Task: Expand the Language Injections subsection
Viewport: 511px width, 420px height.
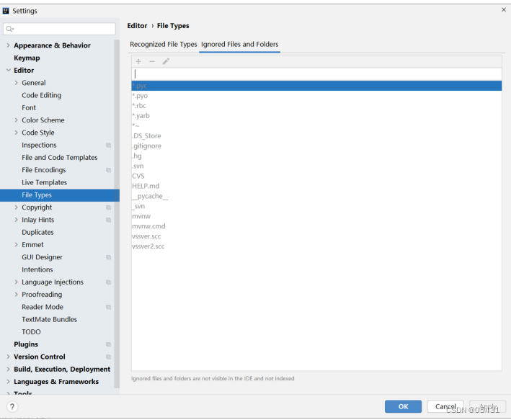Action: click(17, 282)
